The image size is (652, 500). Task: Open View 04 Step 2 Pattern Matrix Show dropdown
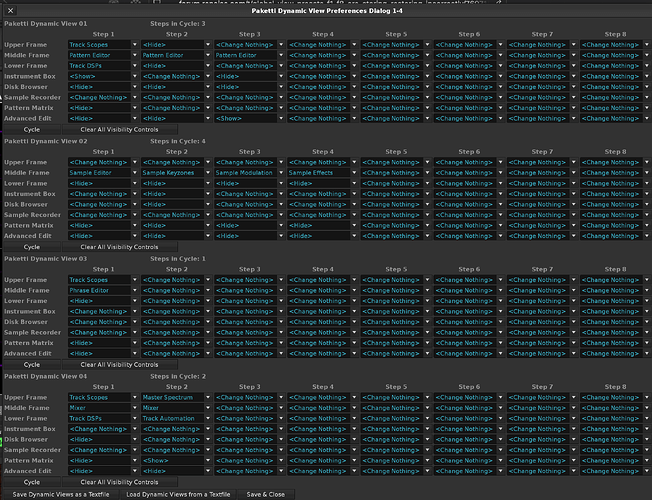point(176,460)
